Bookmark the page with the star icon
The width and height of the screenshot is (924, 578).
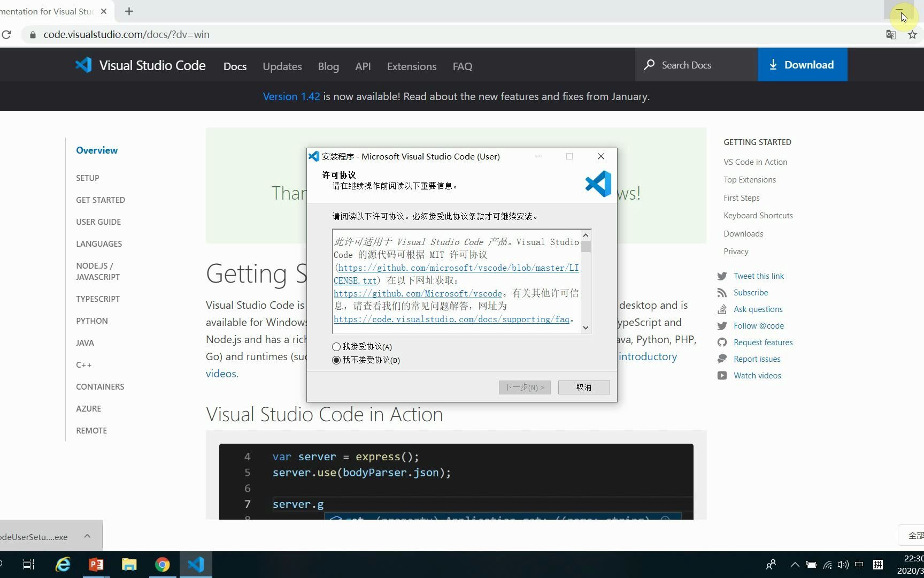(912, 34)
